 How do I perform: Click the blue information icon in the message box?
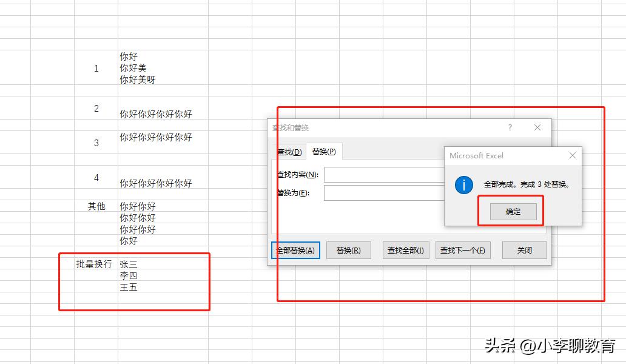click(463, 185)
